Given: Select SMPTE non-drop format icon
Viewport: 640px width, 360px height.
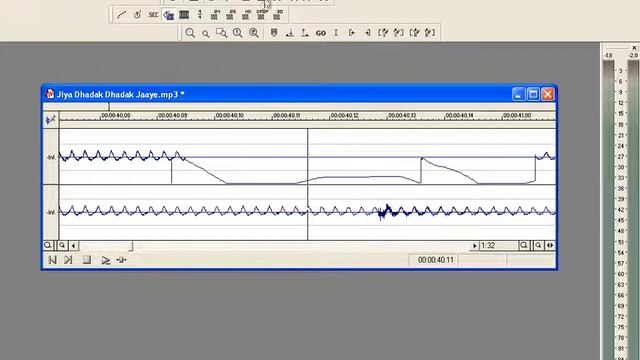Looking at the screenshot, I should pos(246,15).
